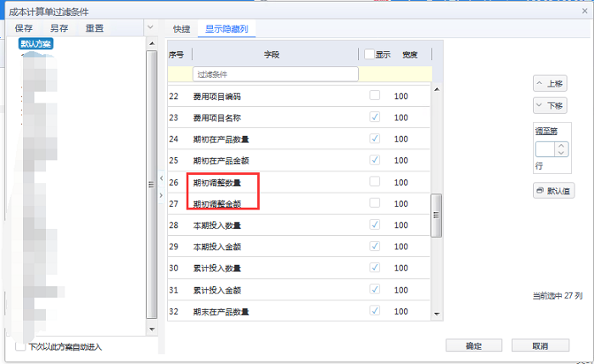Image resolution: width=594 pixels, height=364 pixels.
Task: Collapse left panel with the left arrow
Action: (x=161, y=178)
